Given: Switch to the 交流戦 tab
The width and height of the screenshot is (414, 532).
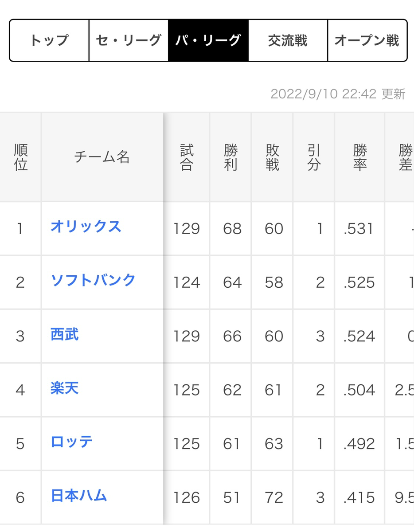Looking at the screenshot, I should tap(288, 40).
